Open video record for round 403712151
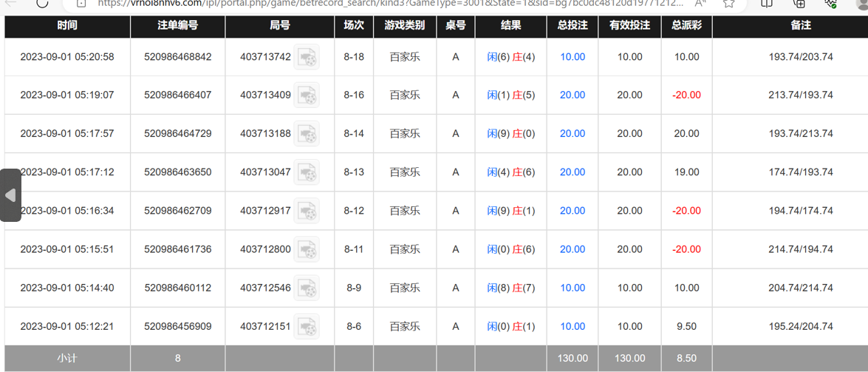 307,326
